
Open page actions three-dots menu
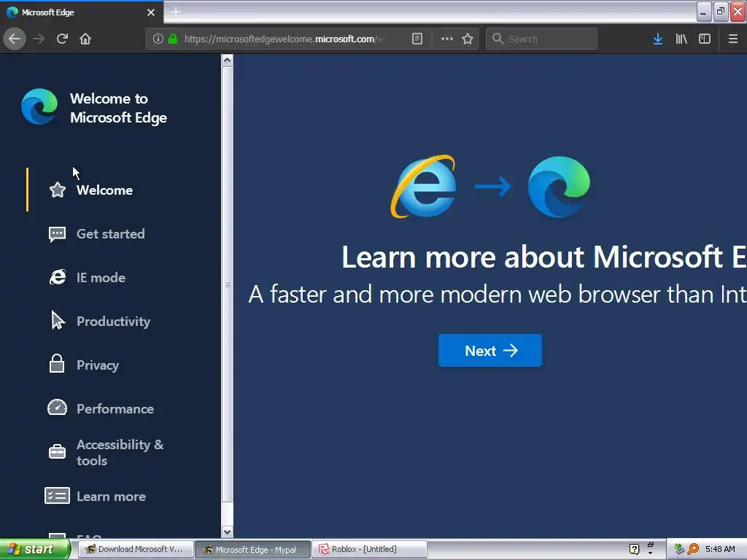(447, 39)
